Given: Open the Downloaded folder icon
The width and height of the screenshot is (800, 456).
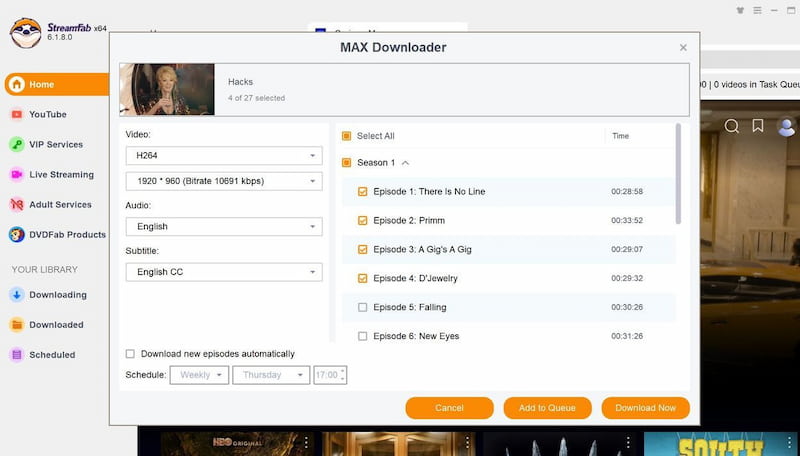Looking at the screenshot, I should click(x=17, y=325).
